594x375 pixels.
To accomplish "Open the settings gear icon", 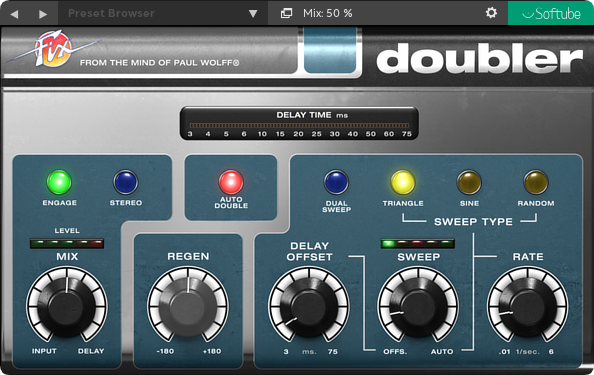I will (x=491, y=13).
